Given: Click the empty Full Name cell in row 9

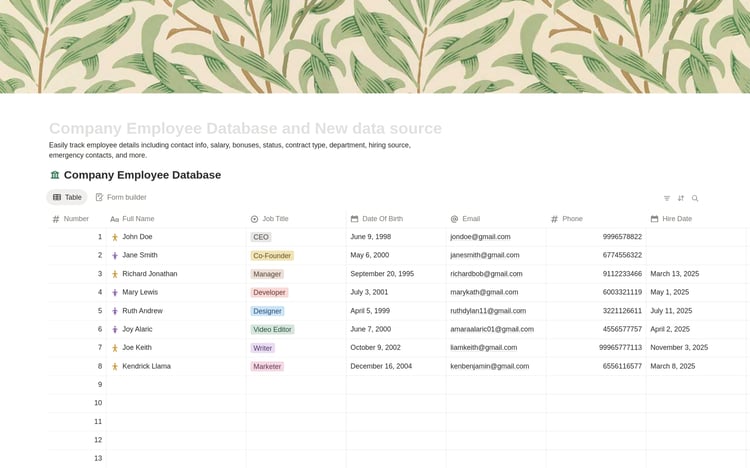Looking at the screenshot, I should click(175, 384).
